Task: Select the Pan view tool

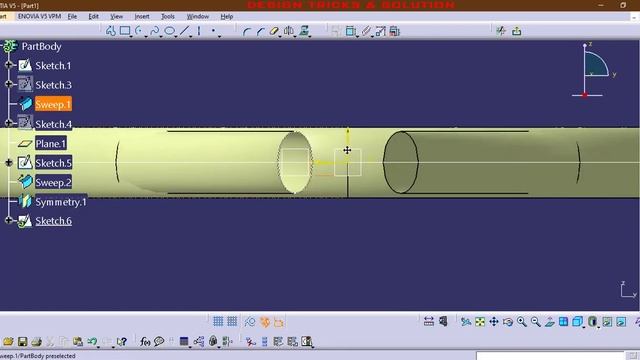Action: (494, 322)
